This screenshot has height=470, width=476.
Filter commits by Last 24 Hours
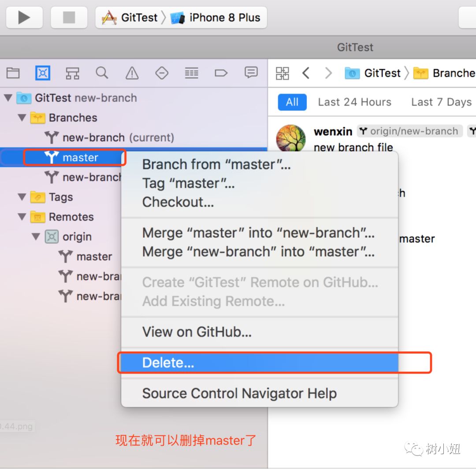coord(354,102)
